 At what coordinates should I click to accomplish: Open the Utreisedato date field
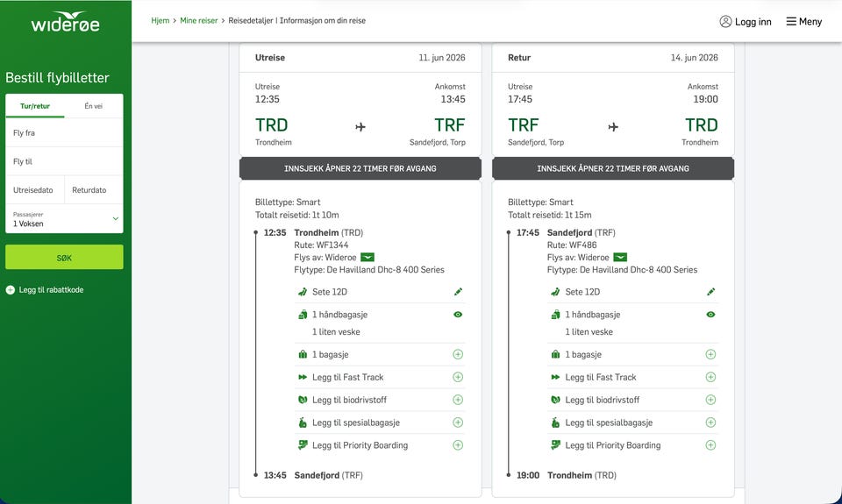pos(35,190)
